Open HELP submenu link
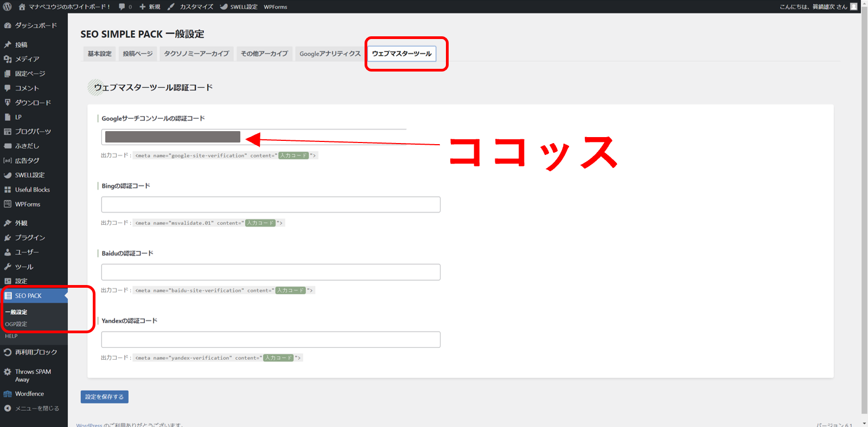The image size is (868, 427). (x=11, y=336)
